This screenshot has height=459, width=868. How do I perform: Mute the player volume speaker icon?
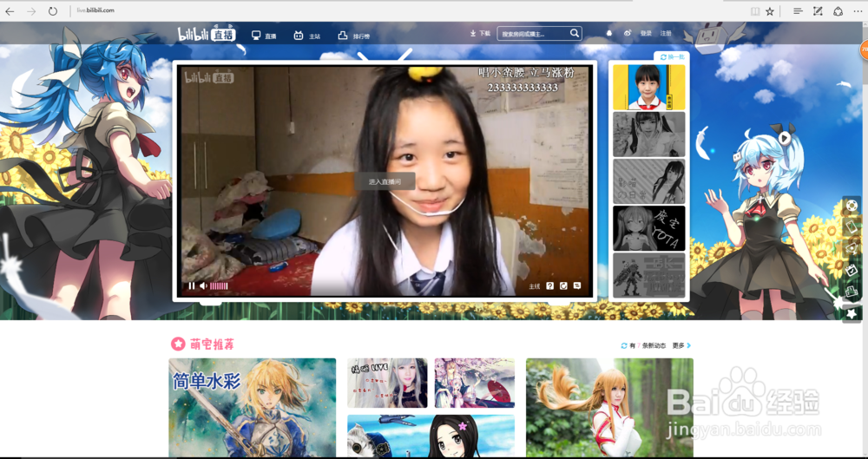click(203, 285)
